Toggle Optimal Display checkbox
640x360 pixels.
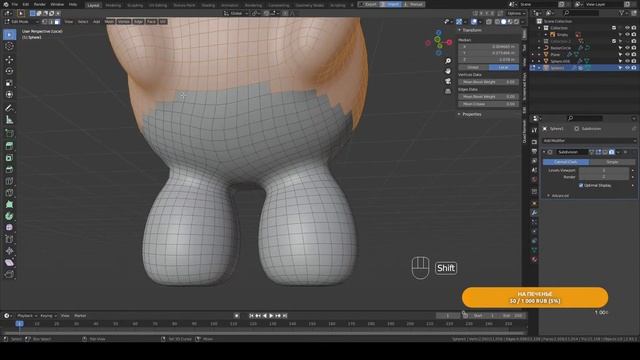(581, 185)
